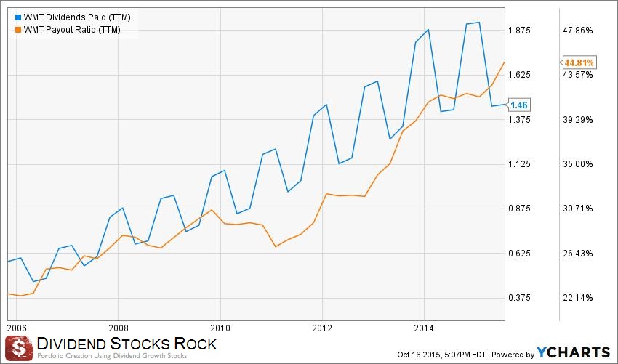The height and width of the screenshot is (364, 618).
Task: Select the WMT Dividends Paid (TTM) legend label
Action: (68, 17)
